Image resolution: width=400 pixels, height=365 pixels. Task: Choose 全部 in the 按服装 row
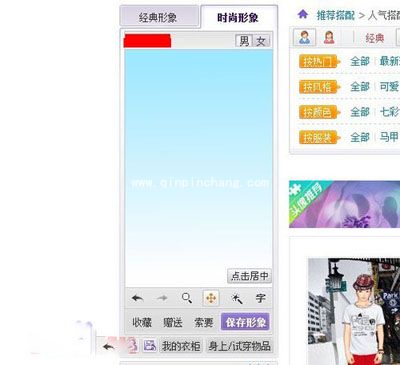[x=360, y=137]
